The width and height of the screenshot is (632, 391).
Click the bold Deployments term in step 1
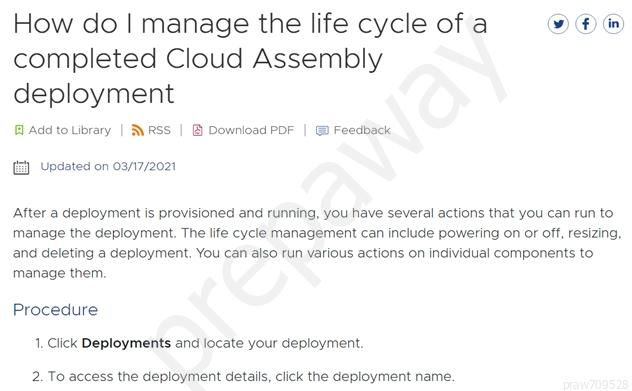click(126, 343)
